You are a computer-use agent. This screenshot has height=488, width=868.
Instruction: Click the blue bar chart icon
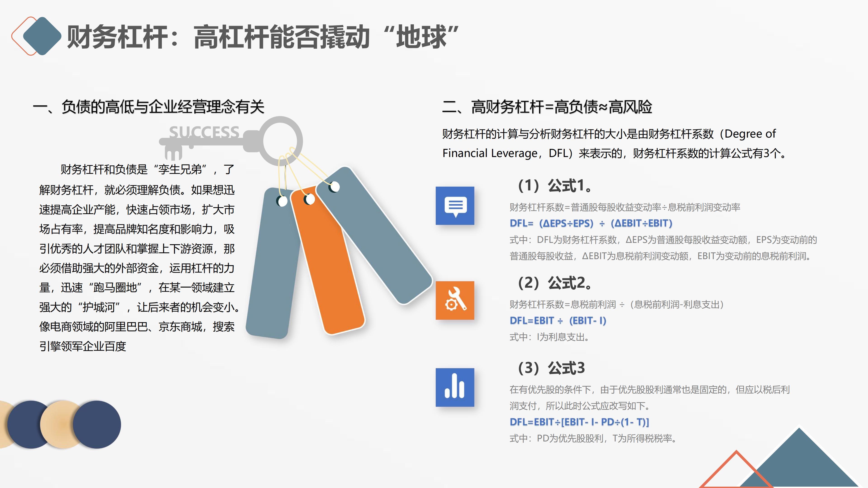click(x=455, y=387)
